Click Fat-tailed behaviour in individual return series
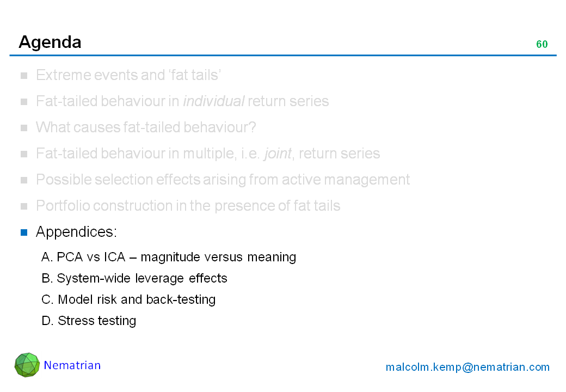566x392 pixels. coord(182,101)
